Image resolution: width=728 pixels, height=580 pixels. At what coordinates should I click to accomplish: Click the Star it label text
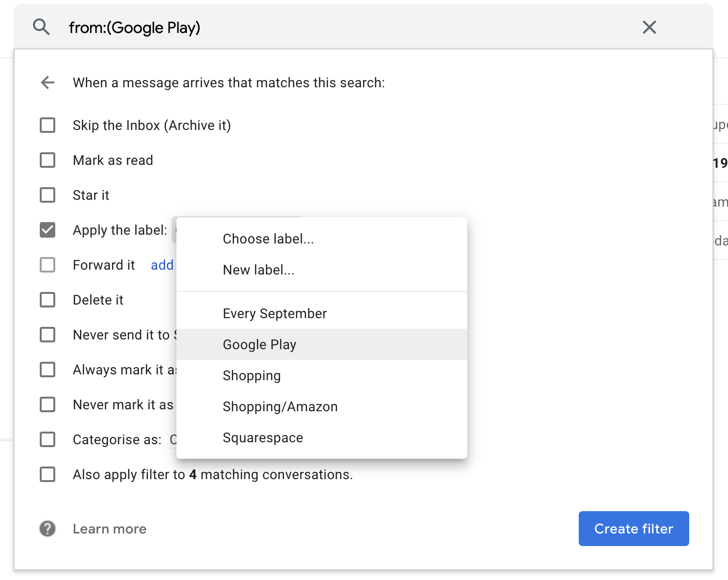(91, 195)
